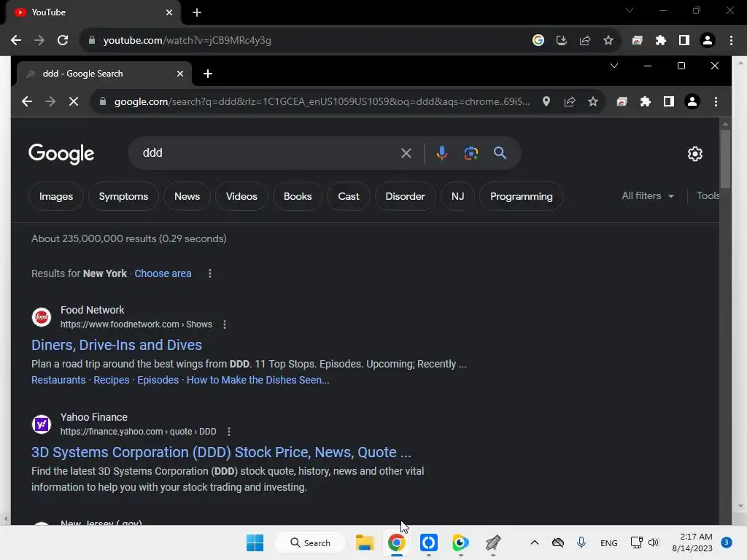Filter results by Cast
This screenshot has width=747, height=560.
tap(348, 196)
